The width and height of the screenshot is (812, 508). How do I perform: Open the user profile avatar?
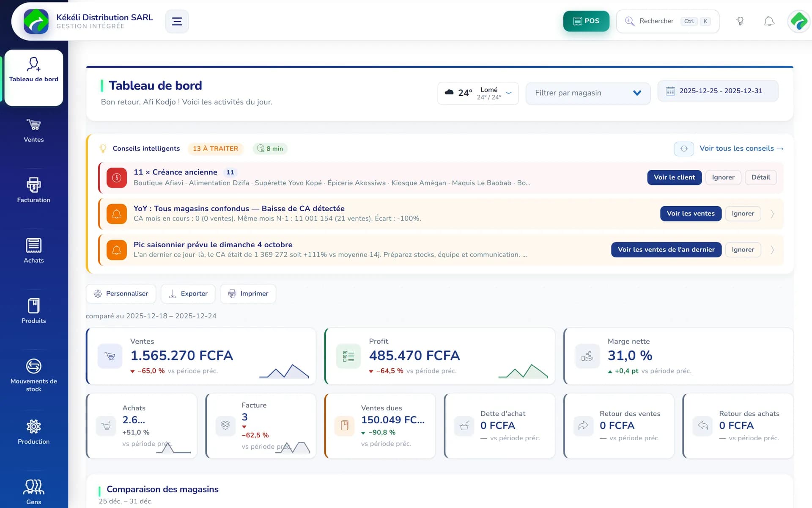pyautogui.click(x=799, y=21)
